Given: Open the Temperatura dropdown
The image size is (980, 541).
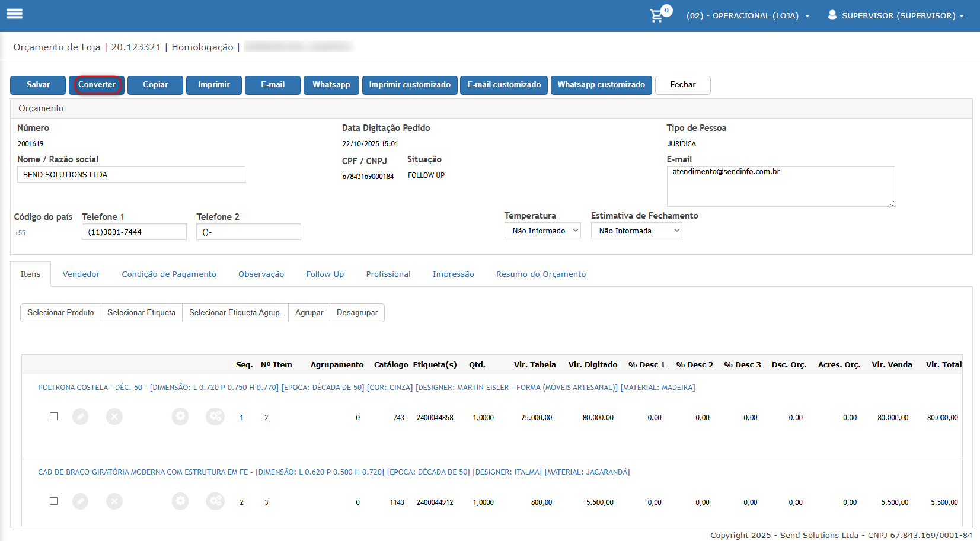Looking at the screenshot, I should coord(542,231).
